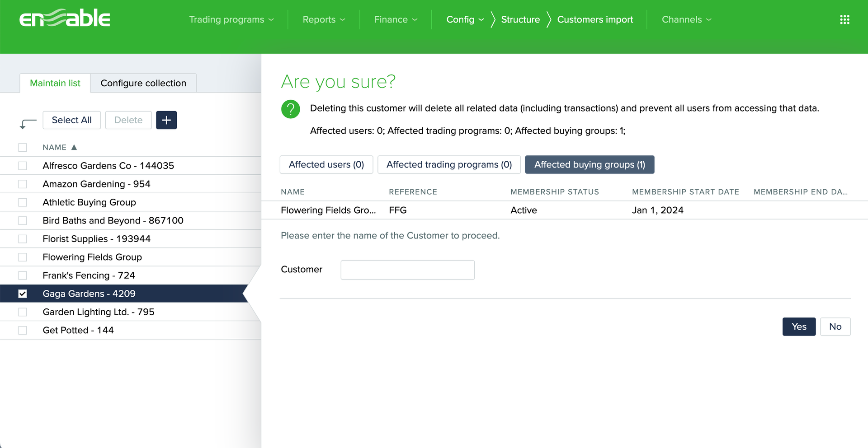Expand the Channels dropdown menu

[686, 19]
